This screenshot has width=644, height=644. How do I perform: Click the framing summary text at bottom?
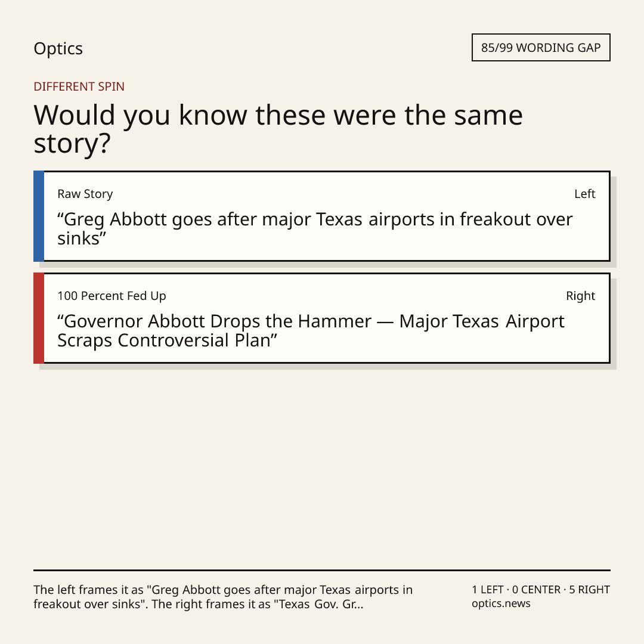tap(223, 597)
